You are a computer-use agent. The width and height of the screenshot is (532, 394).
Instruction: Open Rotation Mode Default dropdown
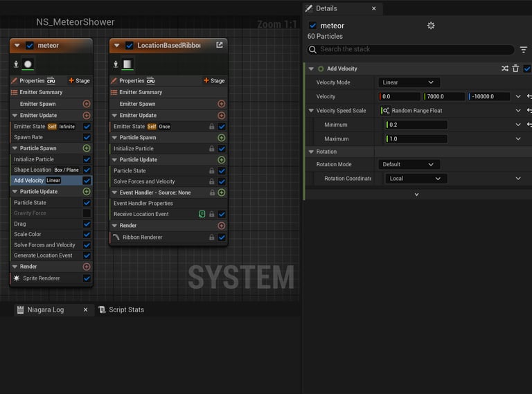[409, 164]
